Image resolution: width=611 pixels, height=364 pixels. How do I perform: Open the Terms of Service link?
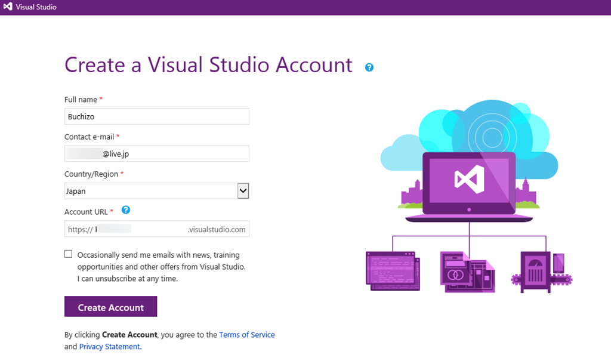[x=246, y=335]
